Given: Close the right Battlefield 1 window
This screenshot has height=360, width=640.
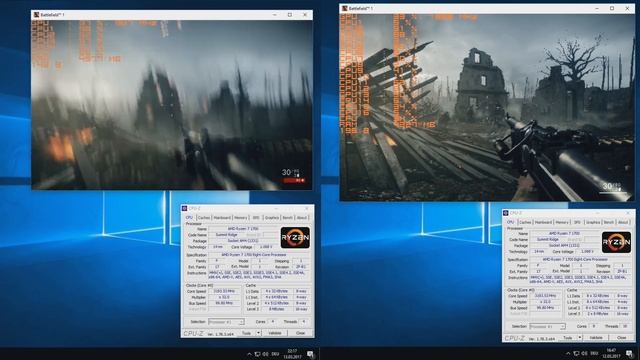Looking at the screenshot, I should tap(627, 8).
